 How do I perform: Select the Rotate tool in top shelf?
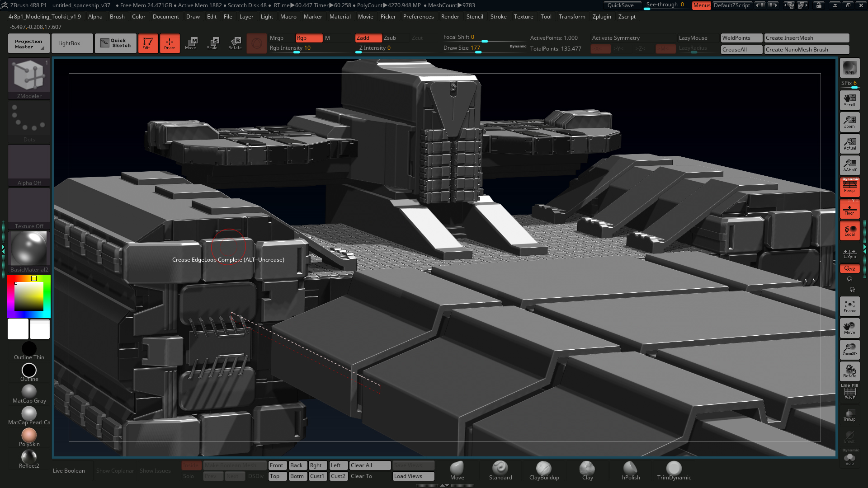(x=235, y=43)
